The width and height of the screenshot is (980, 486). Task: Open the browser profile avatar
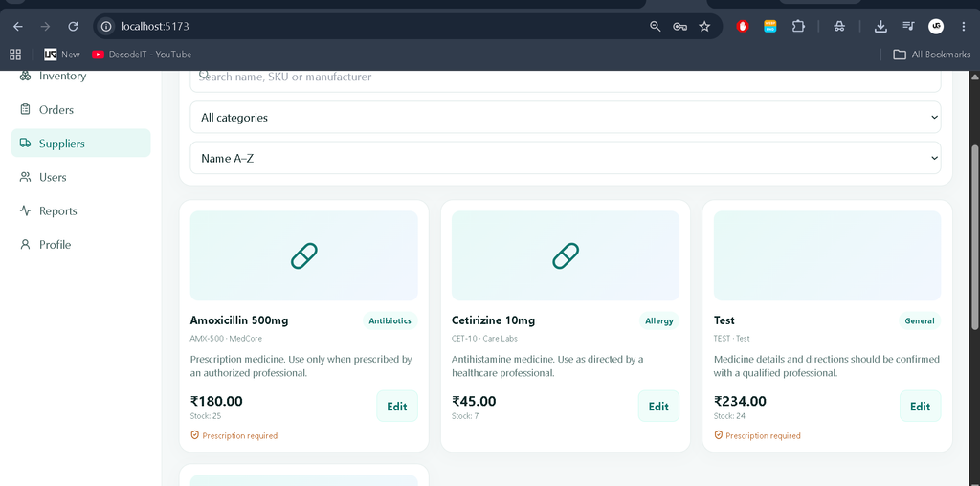[936, 26]
